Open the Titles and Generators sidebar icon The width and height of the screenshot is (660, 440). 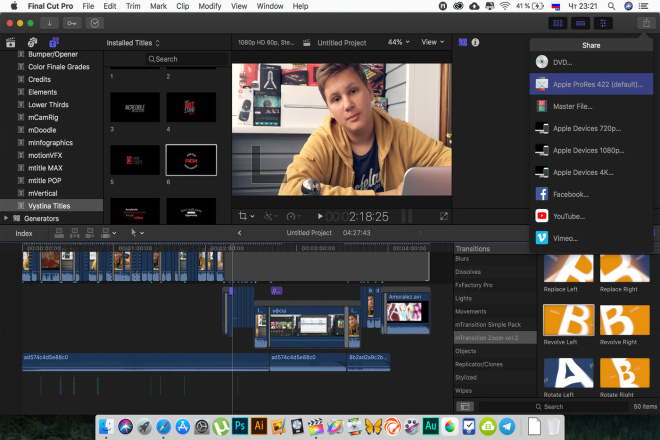point(55,43)
